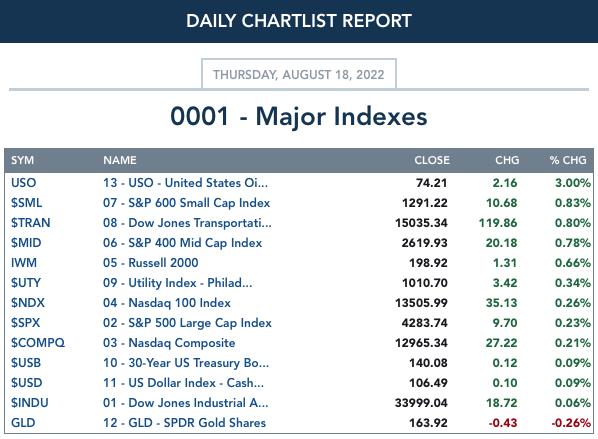Open Nasdaq 100 Index chart link
The width and height of the screenshot is (598, 439).
(167, 303)
